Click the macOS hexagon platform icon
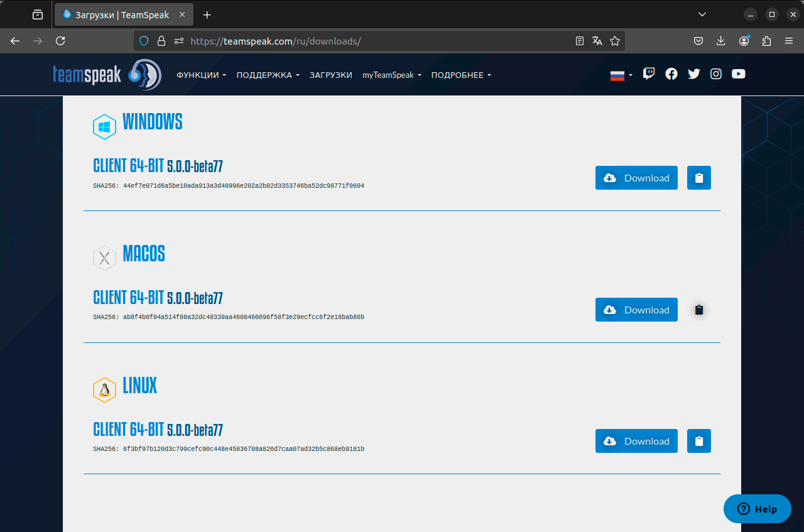The width and height of the screenshot is (804, 532). pyautogui.click(x=104, y=258)
